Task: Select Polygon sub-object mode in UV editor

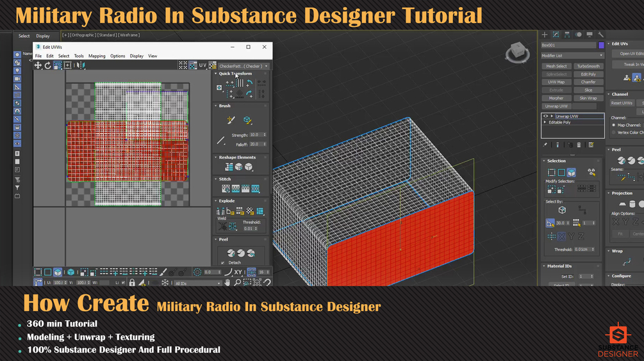Action: coord(58,272)
